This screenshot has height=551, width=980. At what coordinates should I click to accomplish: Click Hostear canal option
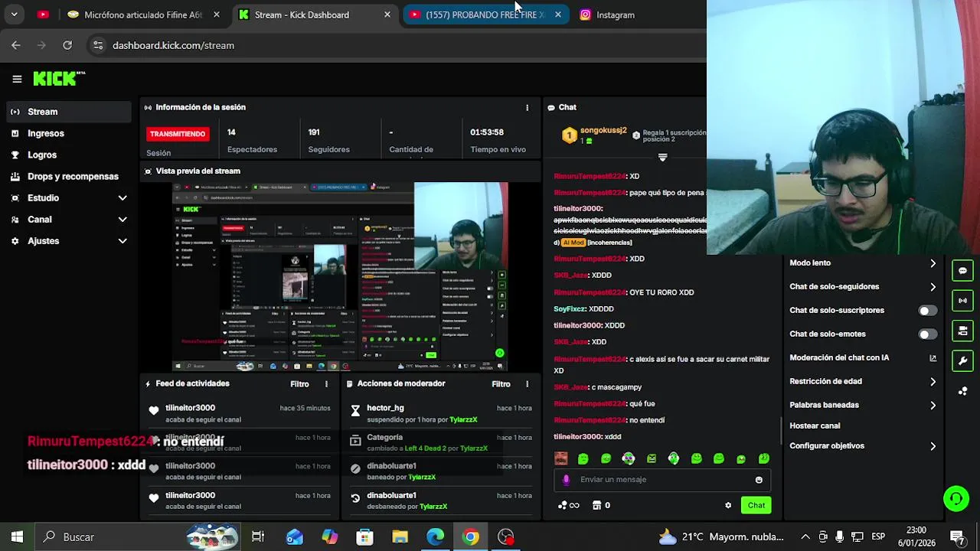click(x=815, y=426)
